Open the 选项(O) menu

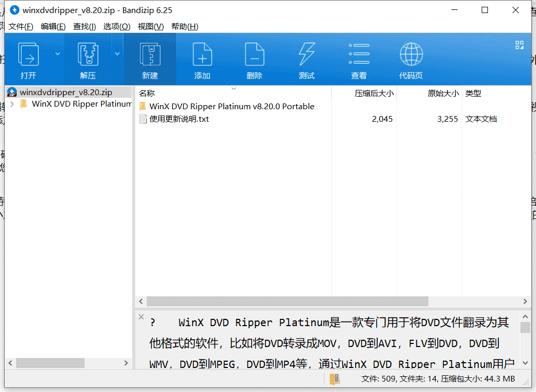coord(116,27)
